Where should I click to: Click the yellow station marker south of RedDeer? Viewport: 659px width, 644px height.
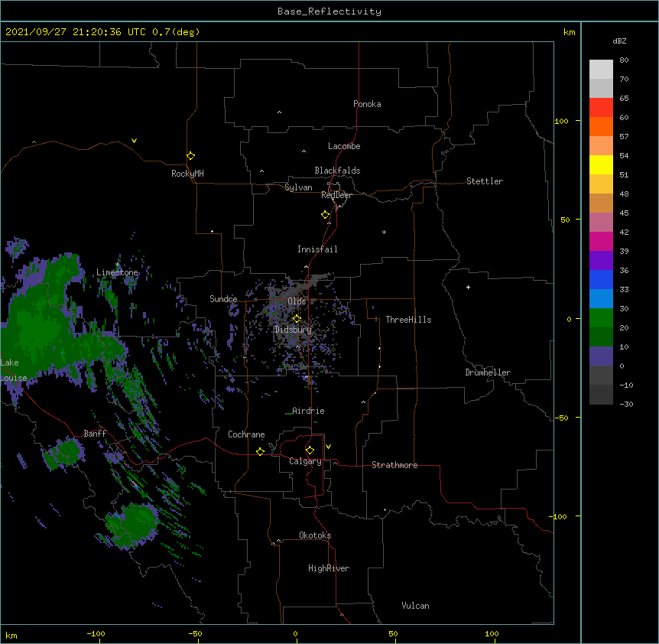pyautogui.click(x=326, y=214)
